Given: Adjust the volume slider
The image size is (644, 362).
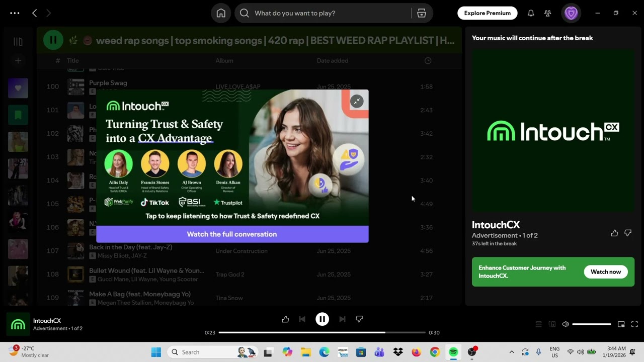Looking at the screenshot, I should tap(592, 324).
